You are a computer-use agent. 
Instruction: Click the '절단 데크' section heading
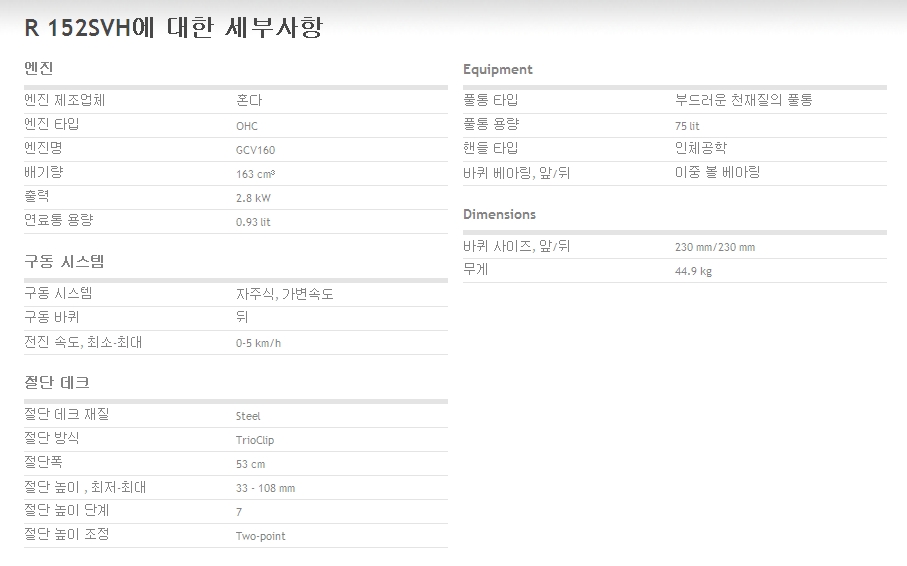coord(57,383)
